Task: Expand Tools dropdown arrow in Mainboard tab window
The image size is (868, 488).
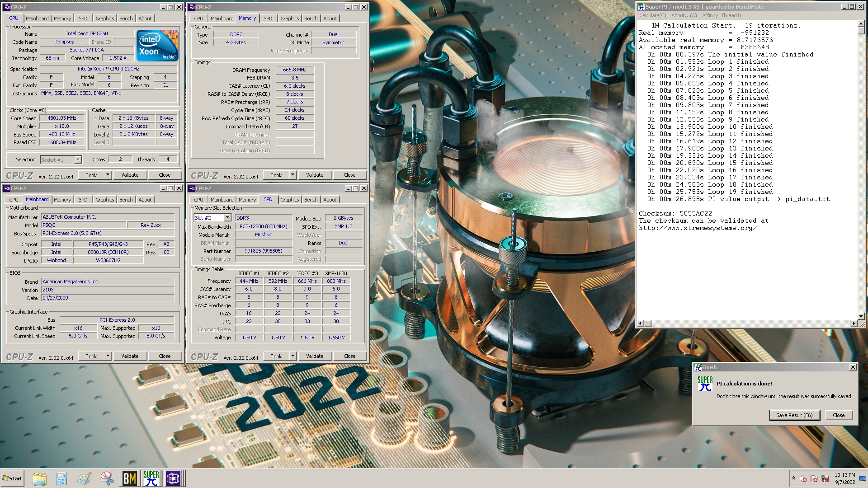Action: tap(108, 356)
